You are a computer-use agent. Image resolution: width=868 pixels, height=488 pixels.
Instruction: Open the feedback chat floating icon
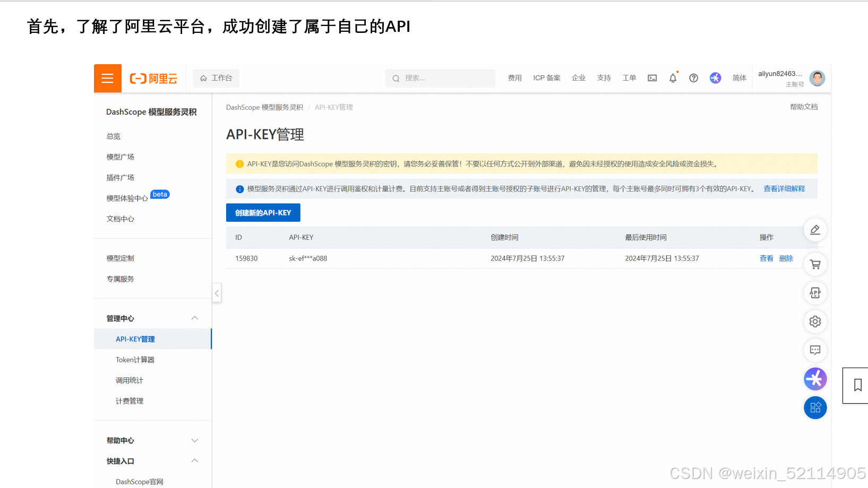click(x=815, y=350)
